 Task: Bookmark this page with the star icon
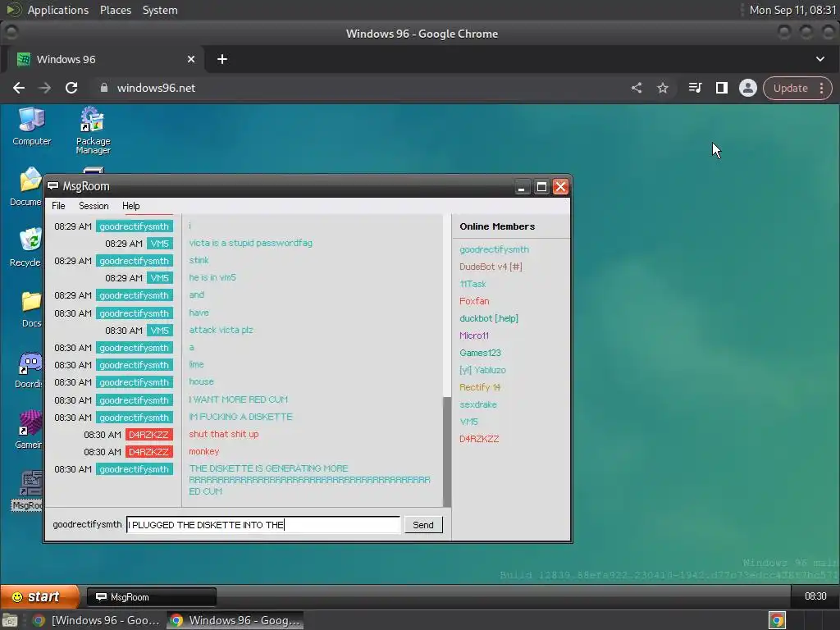coord(663,88)
